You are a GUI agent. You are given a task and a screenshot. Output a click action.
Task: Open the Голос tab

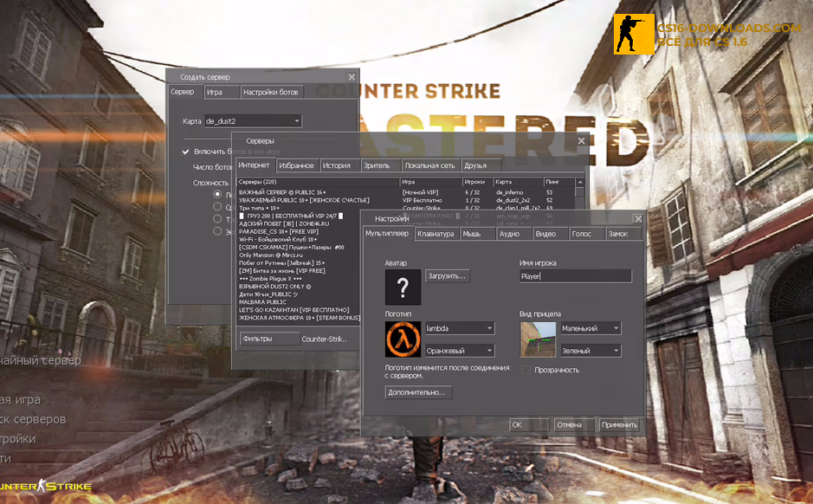point(586,234)
